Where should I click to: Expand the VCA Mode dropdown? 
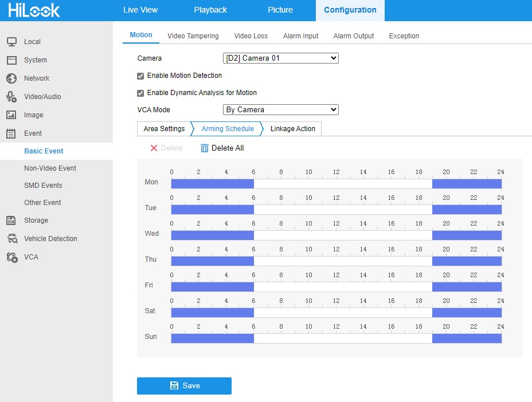280,110
